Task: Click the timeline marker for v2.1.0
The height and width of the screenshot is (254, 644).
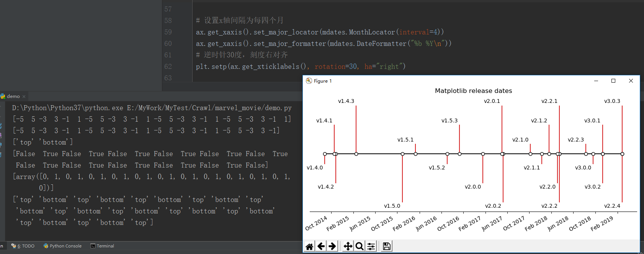Action: coord(530,154)
